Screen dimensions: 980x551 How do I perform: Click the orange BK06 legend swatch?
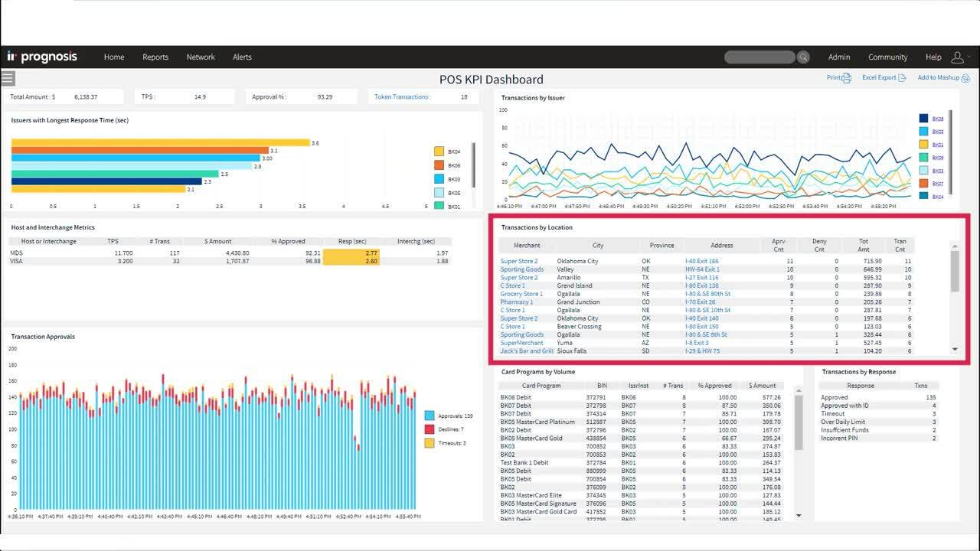[439, 165]
